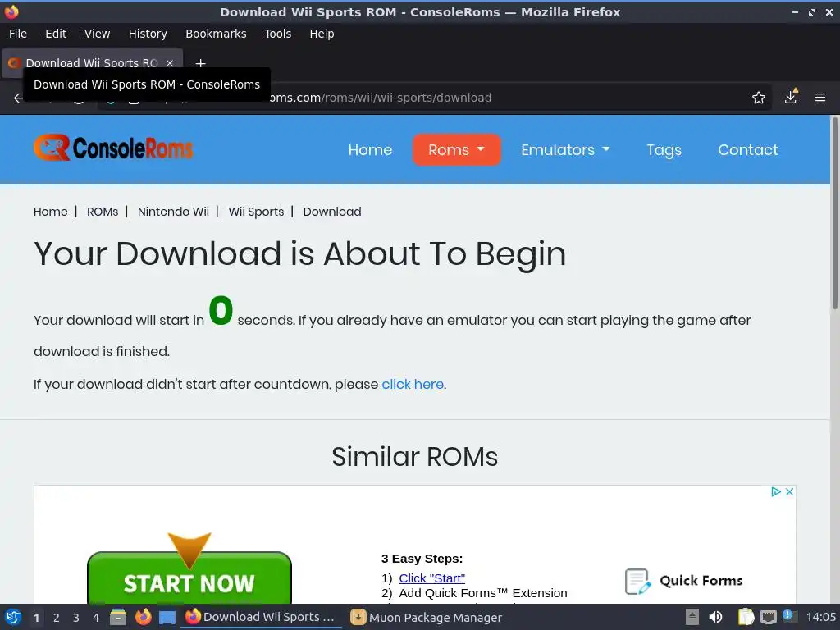Click the AdChoices triangle icon on the ad
The width and height of the screenshot is (840, 630).
point(776,492)
